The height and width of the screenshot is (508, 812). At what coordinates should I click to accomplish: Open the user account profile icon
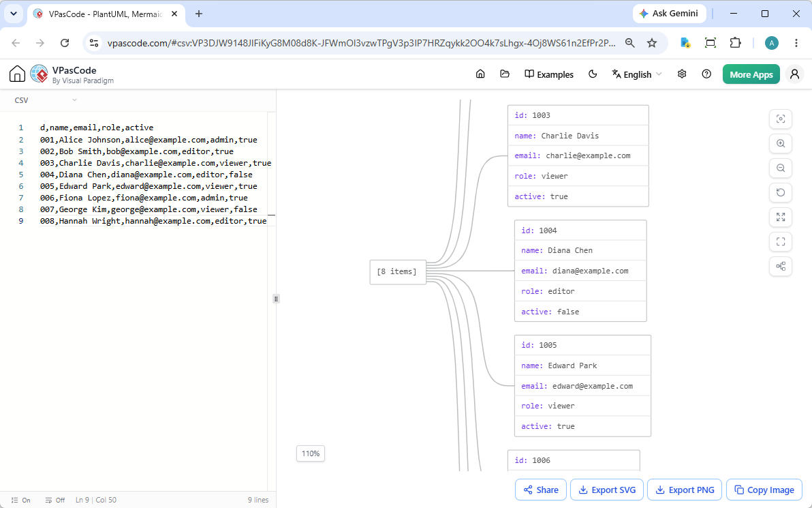(x=794, y=74)
